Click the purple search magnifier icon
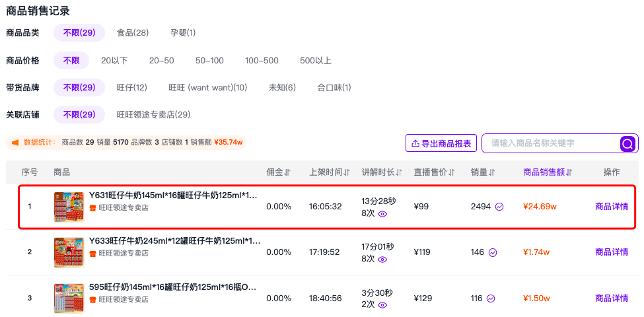The image size is (644, 317). 628,143
